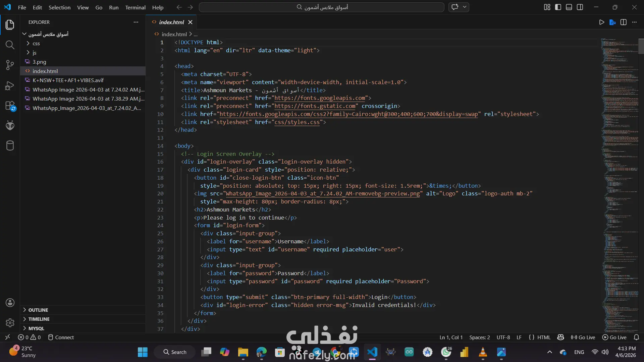Toggle the secondary side bar

(x=580, y=7)
